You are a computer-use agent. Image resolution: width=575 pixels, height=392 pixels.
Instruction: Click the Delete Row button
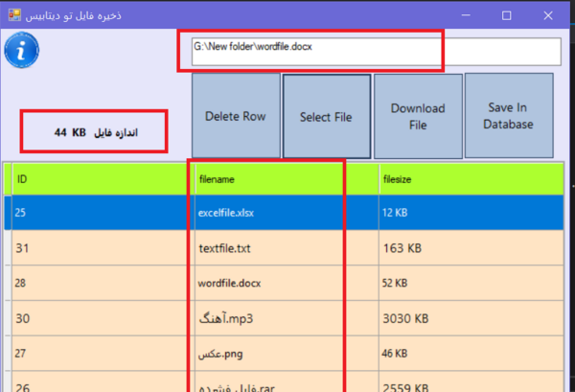tap(236, 116)
